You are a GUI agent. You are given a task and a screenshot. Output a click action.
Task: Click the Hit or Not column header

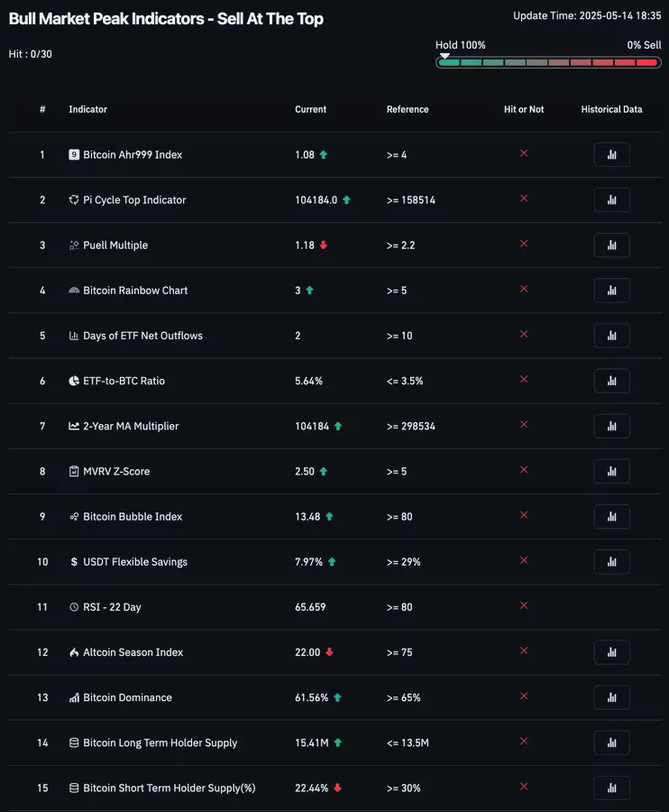click(x=524, y=109)
